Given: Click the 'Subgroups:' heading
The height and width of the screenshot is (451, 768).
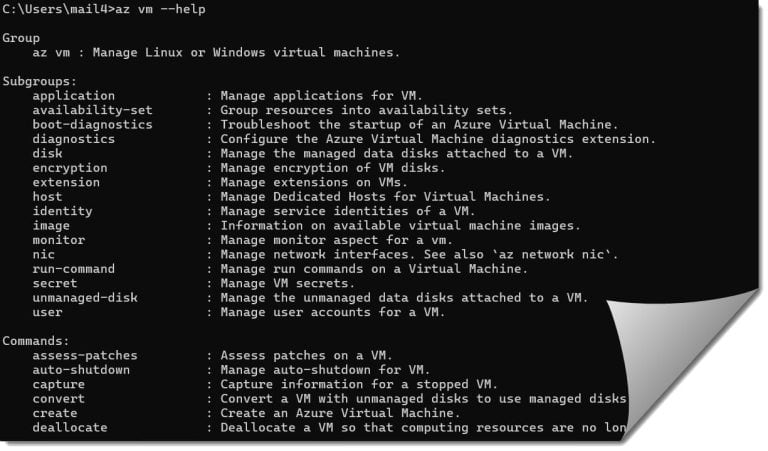Looking at the screenshot, I should click(39, 80).
